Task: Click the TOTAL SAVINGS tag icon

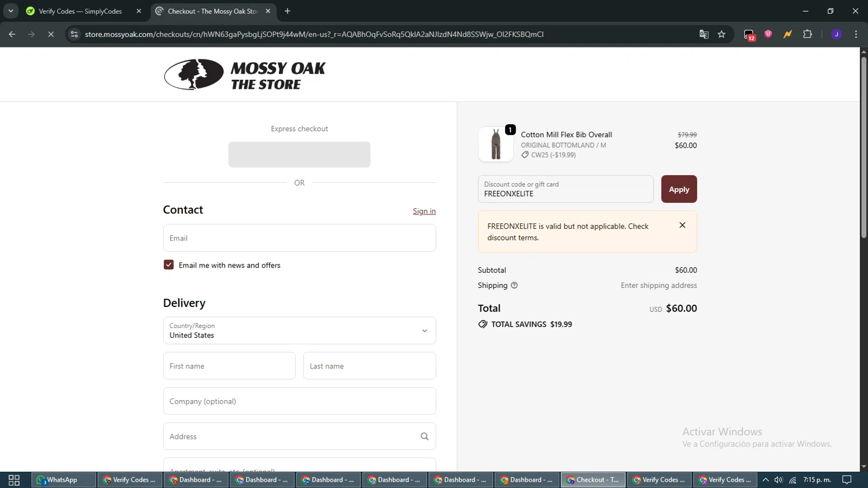Action: [483, 324]
